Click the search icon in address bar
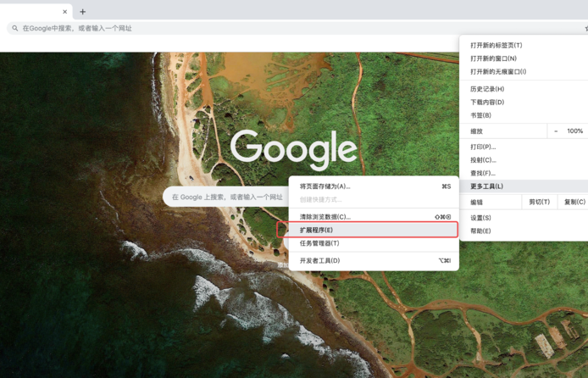The width and height of the screenshot is (588, 378). pos(14,28)
